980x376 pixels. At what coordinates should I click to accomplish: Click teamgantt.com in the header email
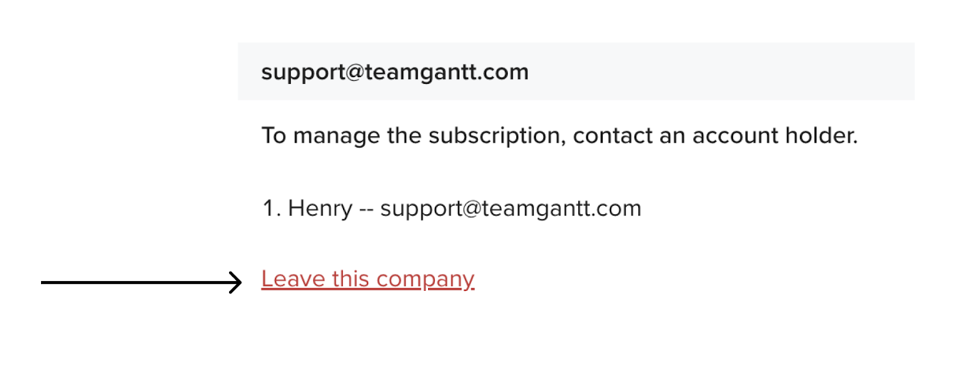point(447,72)
